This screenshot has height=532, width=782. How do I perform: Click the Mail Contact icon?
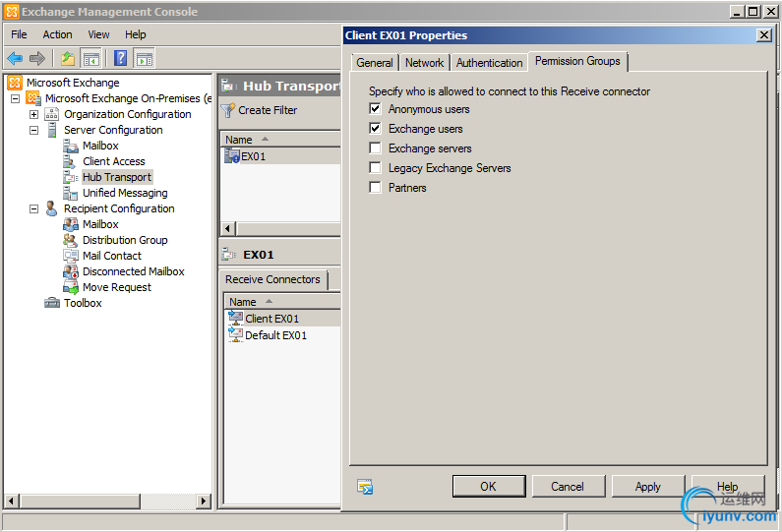tap(70, 256)
